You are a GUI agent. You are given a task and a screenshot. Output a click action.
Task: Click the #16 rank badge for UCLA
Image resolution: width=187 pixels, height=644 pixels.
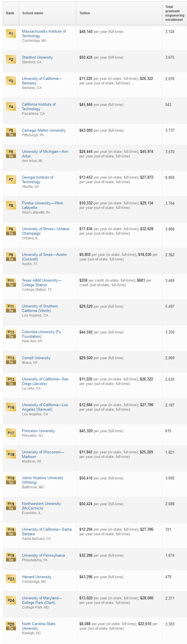coord(11,407)
